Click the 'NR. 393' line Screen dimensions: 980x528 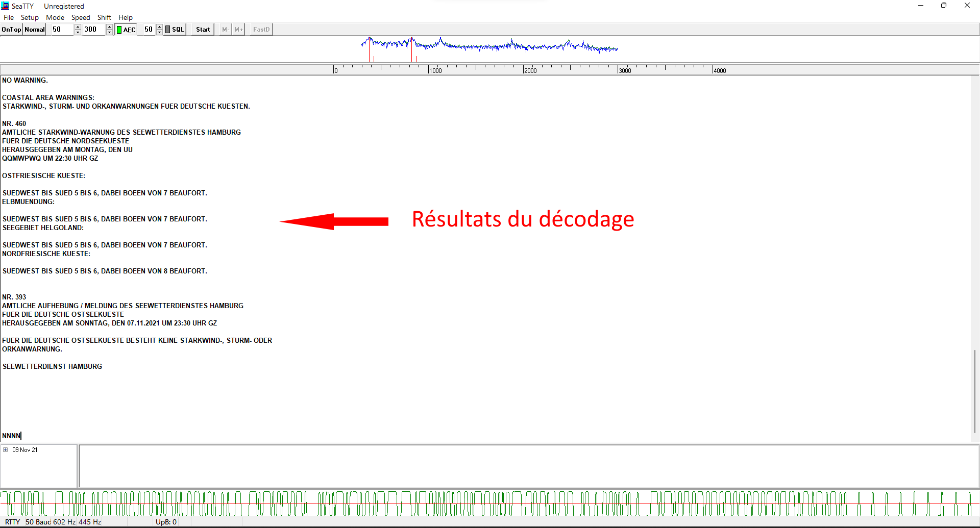pos(14,297)
